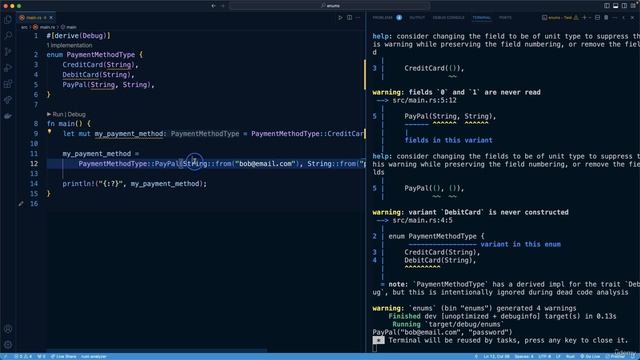Click the command center search box
The height and width of the screenshot is (360, 640).
point(329,6)
